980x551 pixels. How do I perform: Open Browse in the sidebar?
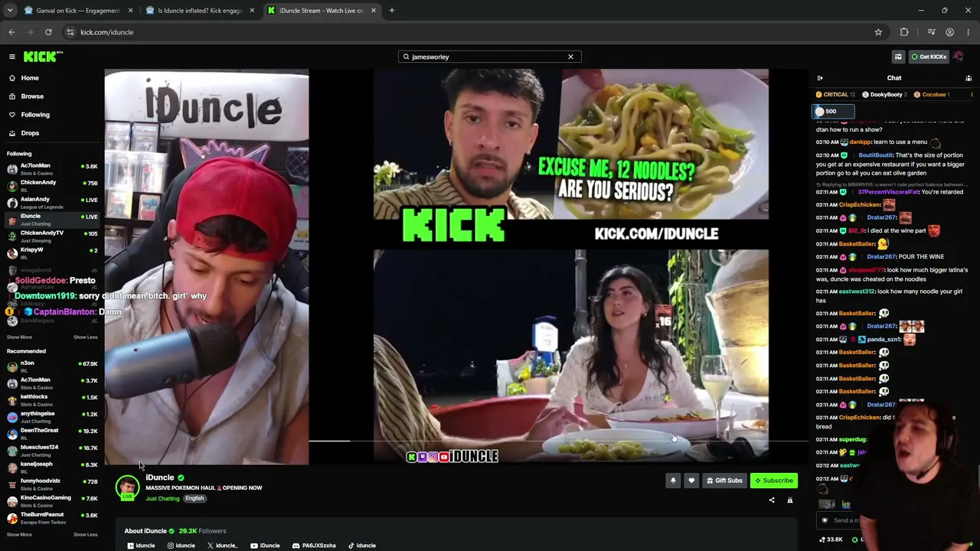point(32,96)
